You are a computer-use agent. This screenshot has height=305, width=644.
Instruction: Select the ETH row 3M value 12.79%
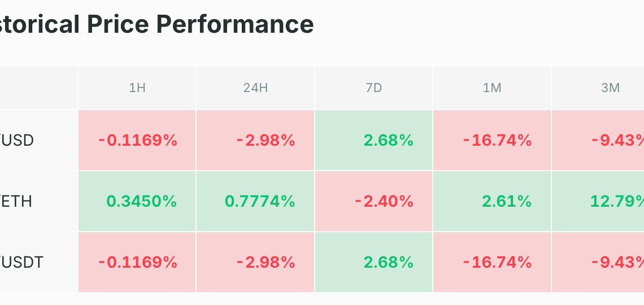click(617, 202)
